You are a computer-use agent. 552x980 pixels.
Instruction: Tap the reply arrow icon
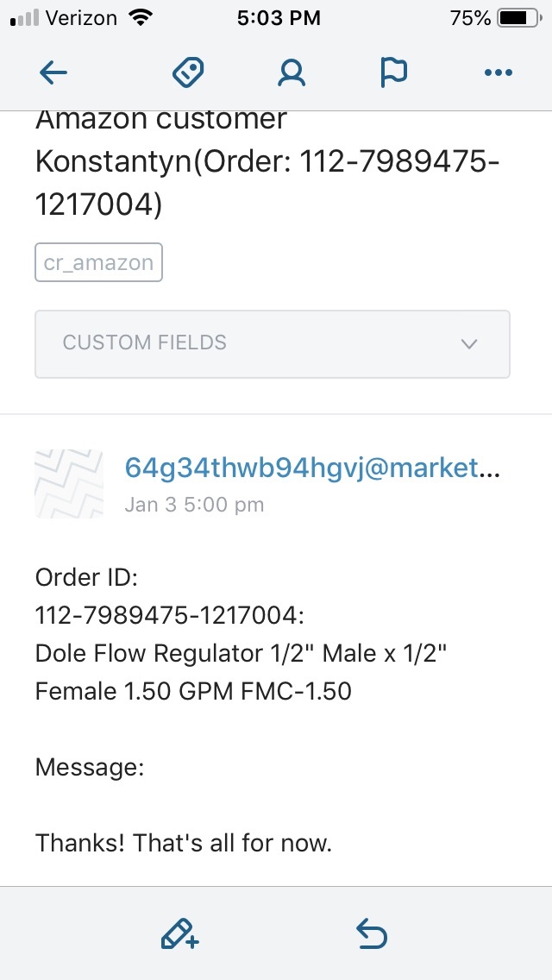tap(372, 933)
